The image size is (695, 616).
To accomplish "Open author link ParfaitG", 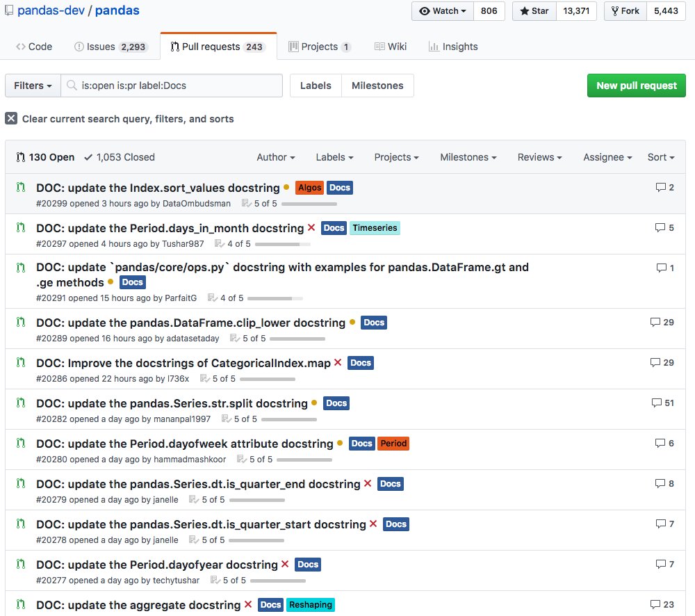I will [181, 298].
